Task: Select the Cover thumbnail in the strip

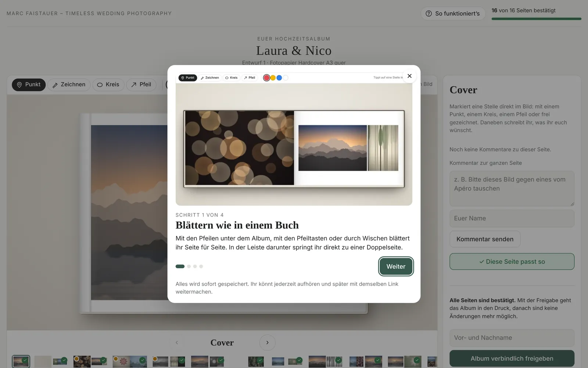Action: (x=21, y=361)
